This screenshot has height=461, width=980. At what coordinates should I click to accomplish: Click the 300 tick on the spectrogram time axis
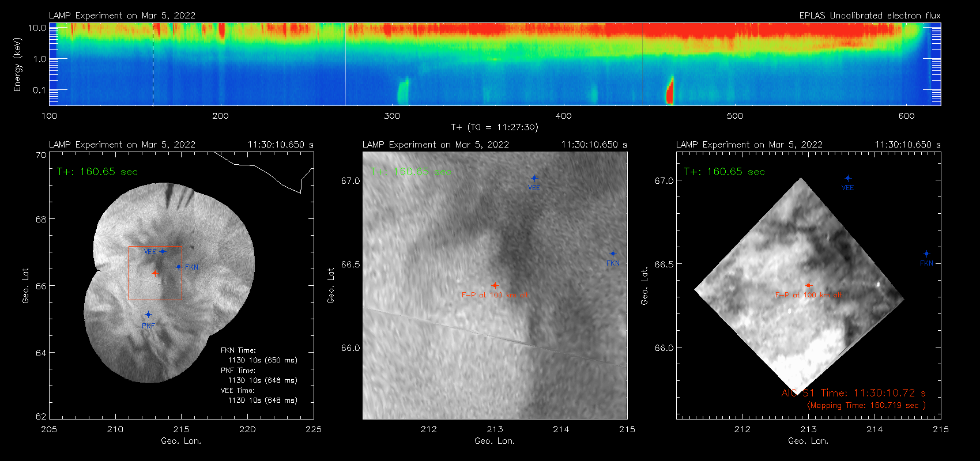(x=392, y=116)
